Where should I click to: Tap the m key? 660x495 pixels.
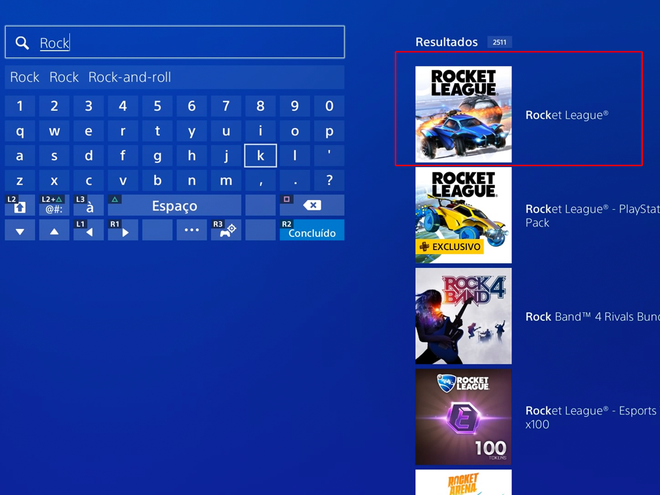(x=226, y=181)
